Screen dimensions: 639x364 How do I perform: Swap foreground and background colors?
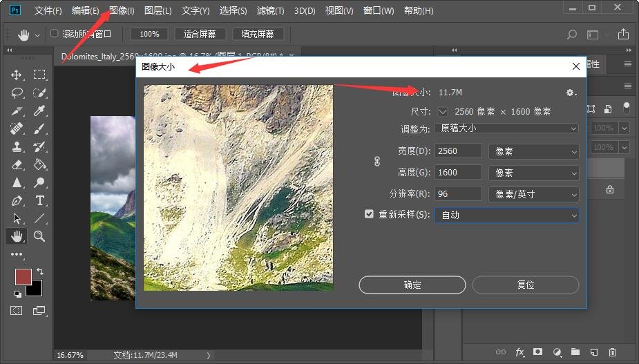40,271
